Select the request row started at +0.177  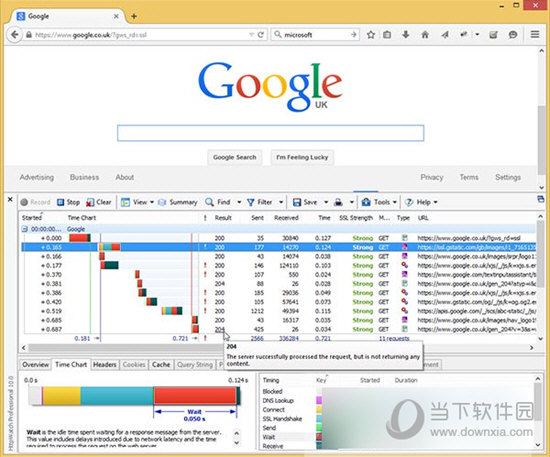pos(279,266)
